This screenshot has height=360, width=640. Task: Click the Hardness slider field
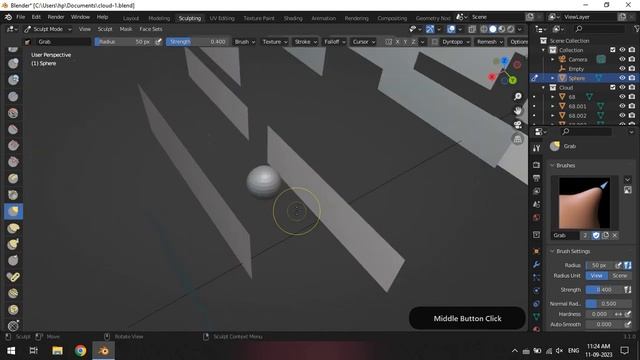tap(599, 314)
